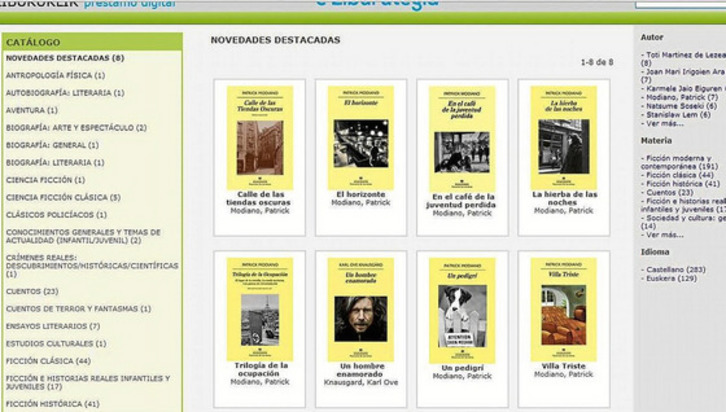726x412 pixels.
Task: Filter by author 'Natsume Soseki (6)'
Action: (x=680, y=105)
